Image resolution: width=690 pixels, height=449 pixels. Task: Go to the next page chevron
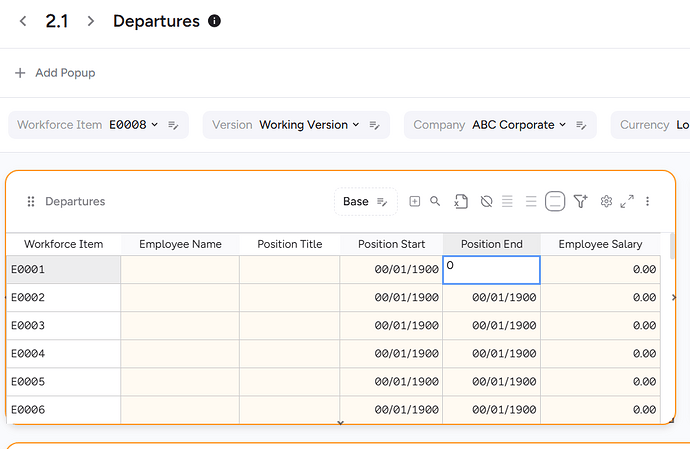tap(91, 21)
